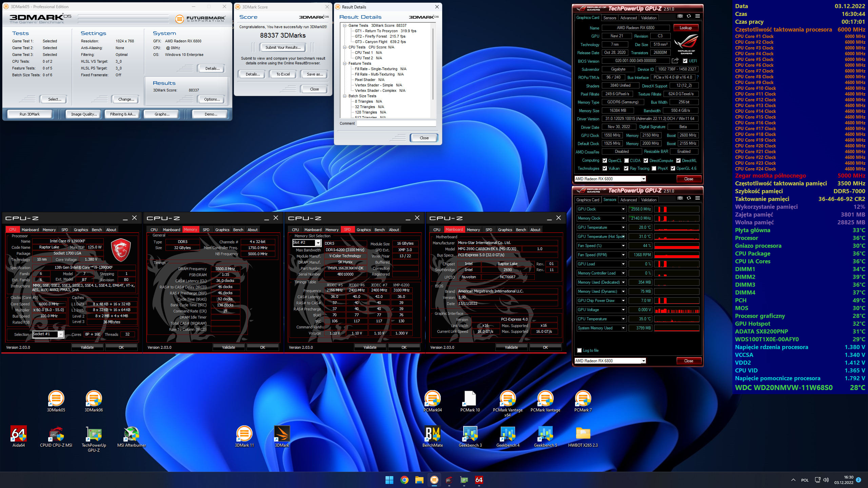Launch CPUID CPU-Z MSI desktop shortcut
The height and width of the screenshot is (488, 868).
(56, 436)
